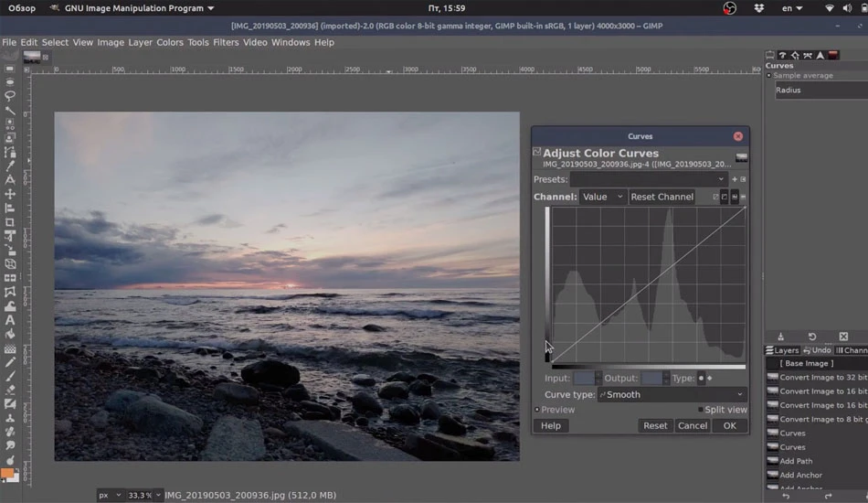Open presets options menu icon
Viewport: 868px width, 503px height.
743,179
